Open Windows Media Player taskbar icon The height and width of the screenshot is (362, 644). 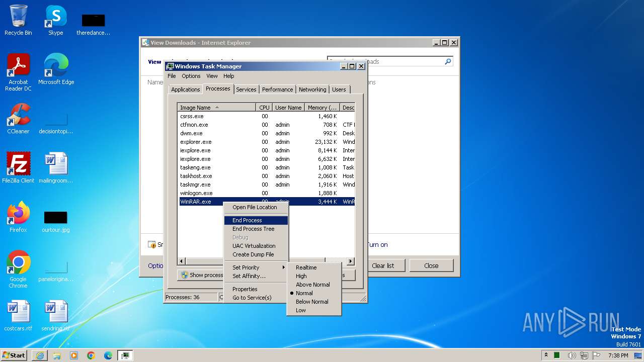(x=74, y=355)
